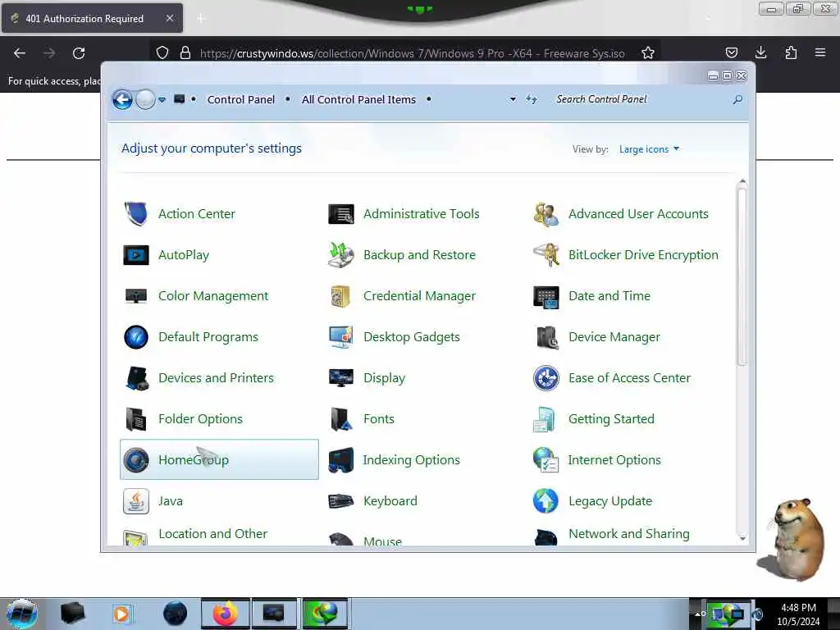
Task: Click the HomeGroup icon
Action: (136, 459)
